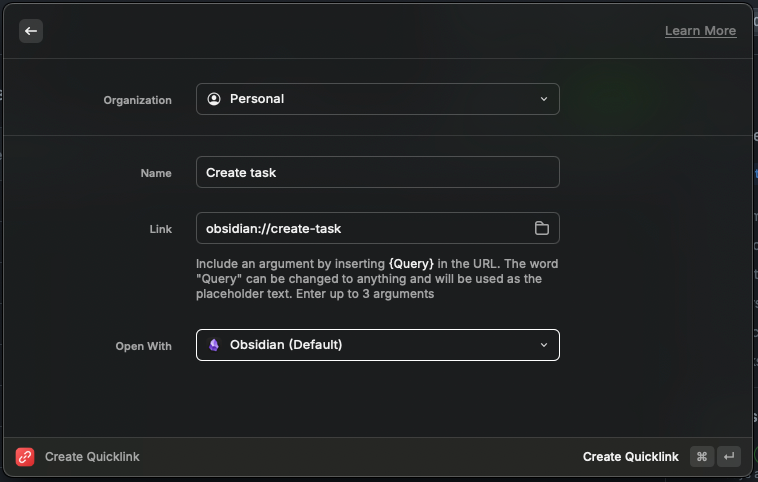Open the Organization dropdown showing Personal
Image resolution: width=758 pixels, height=482 pixels.
[x=378, y=99]
